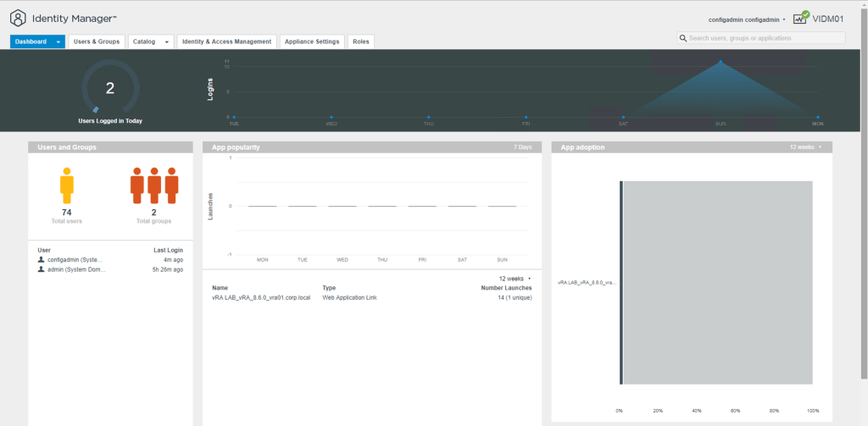This screenshot has height=426, width=868.
Task: Click the Users Logged in Today gauge
Action: click(110, 89)
